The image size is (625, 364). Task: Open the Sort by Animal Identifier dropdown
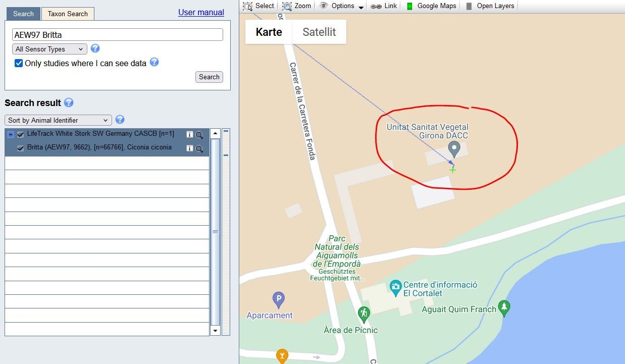(58, 120)
